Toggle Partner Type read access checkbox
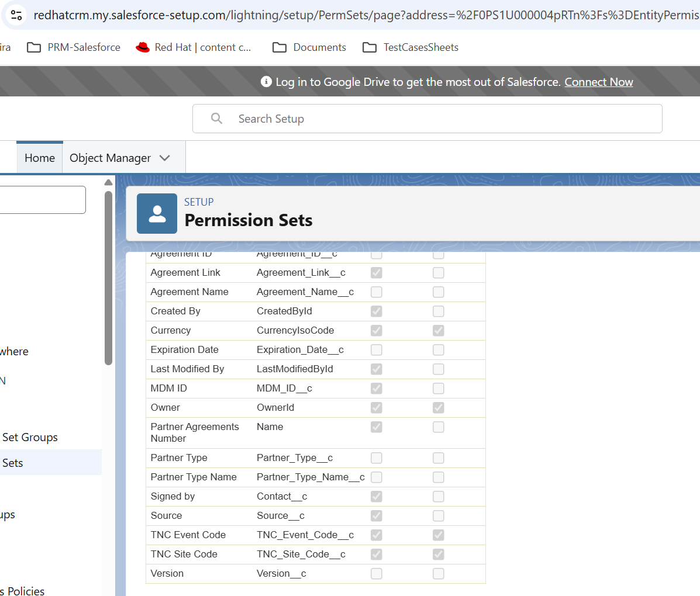The image size is (700, 596). [x=377, y=458]
